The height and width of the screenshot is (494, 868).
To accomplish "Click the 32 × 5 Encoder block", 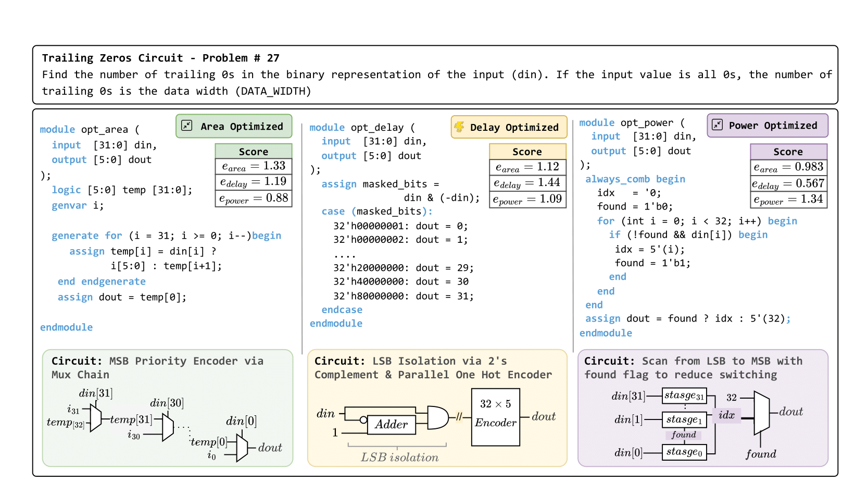I will [x=495, y=417].
